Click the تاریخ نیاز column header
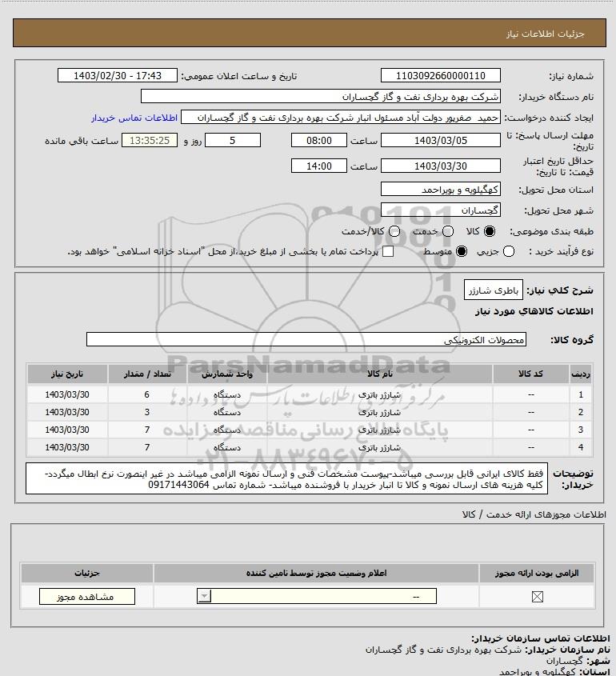 click(67, 374)
